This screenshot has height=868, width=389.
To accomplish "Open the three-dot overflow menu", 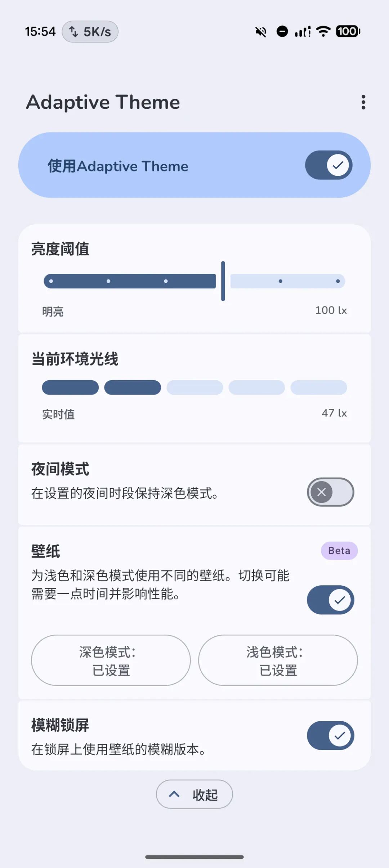I will coord(363,102).
